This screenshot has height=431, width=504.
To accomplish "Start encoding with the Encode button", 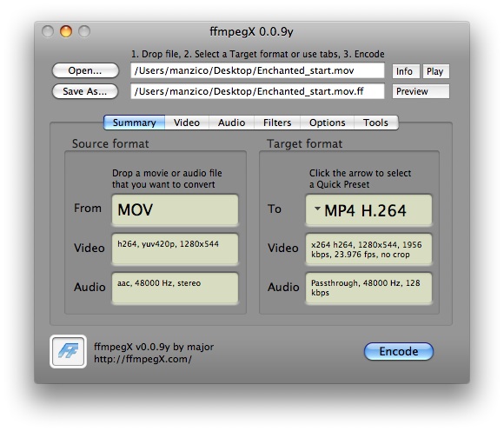I will (399, 351).
